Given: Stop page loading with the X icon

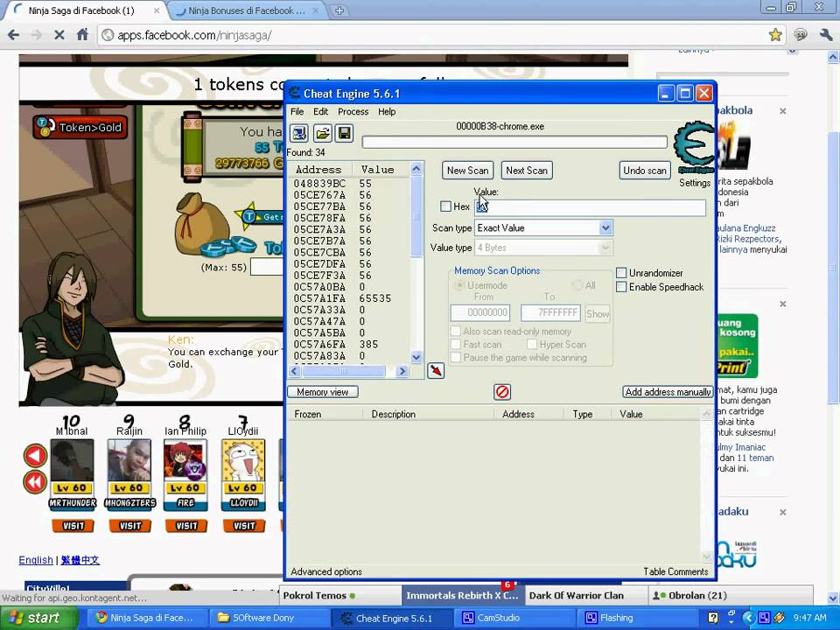Looking at the screenshot, I should click(x=59, y=35).
